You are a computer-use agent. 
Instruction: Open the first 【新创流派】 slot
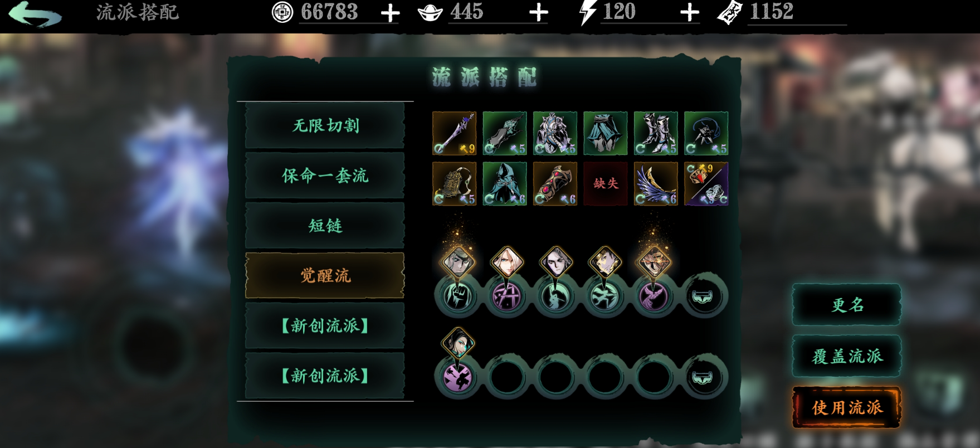coord(325,325)
